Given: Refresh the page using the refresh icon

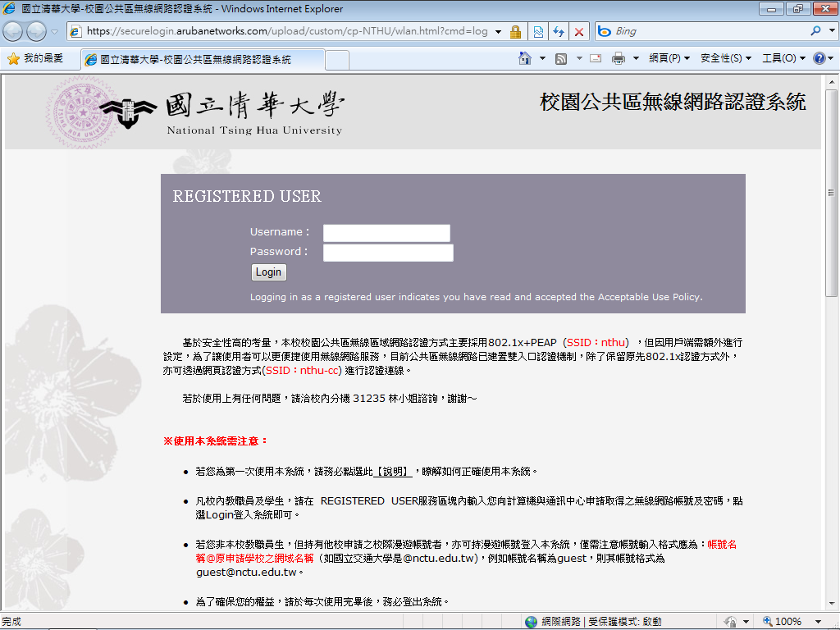Looking at the screenshot, I should pos(559,32).
